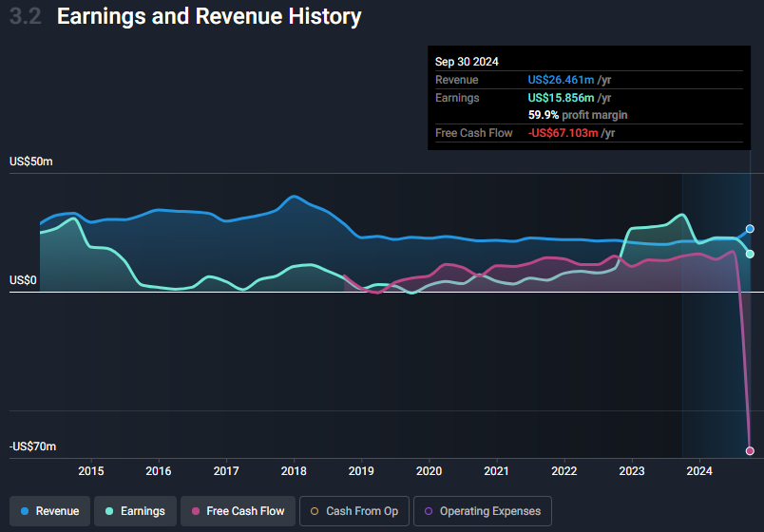764x532 pixels.
Task: Click the 2020 year label on the x-axis
Action: 430,471
